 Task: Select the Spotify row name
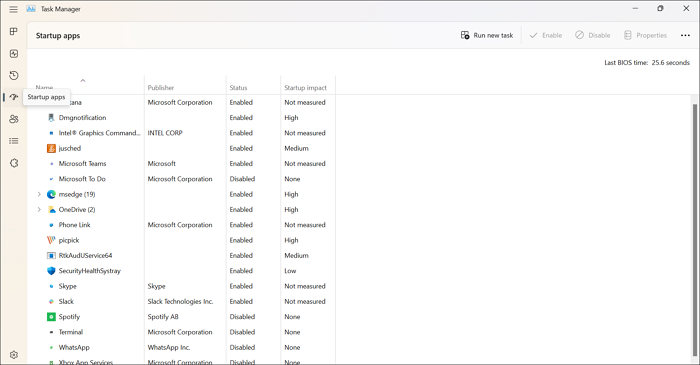[69, 317]
